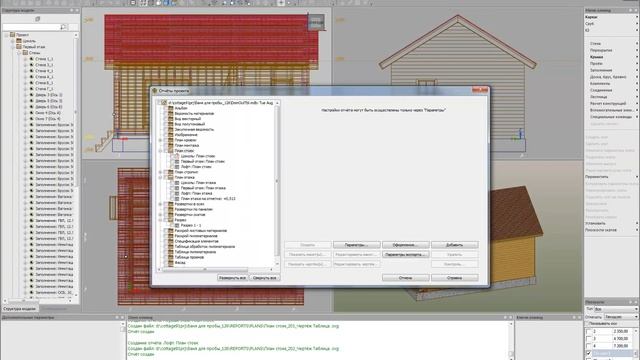Click the drawing icon beside Первый этаж: План этажа

177,188
